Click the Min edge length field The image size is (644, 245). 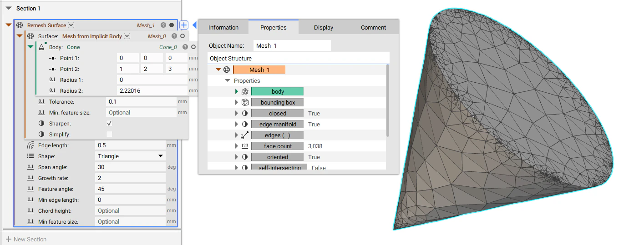[x=131, y=200]
